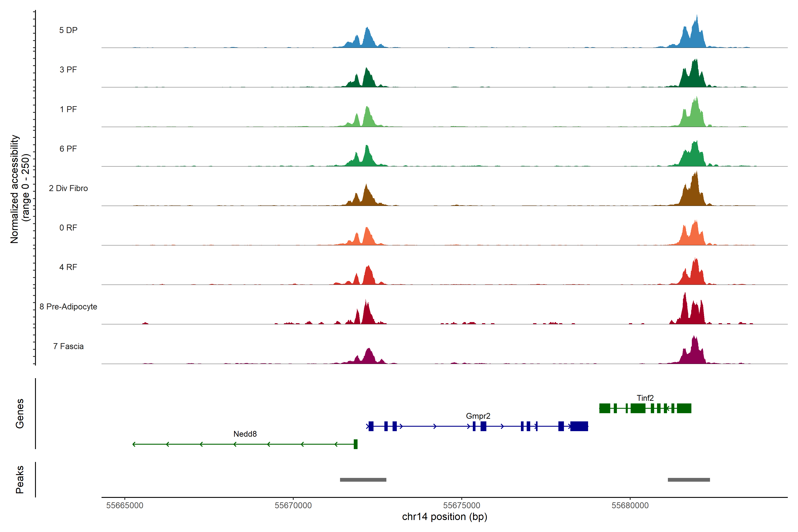Click the 4 RF track label
The width and height of the screenshot is (798, 532).
click(68, 267)
